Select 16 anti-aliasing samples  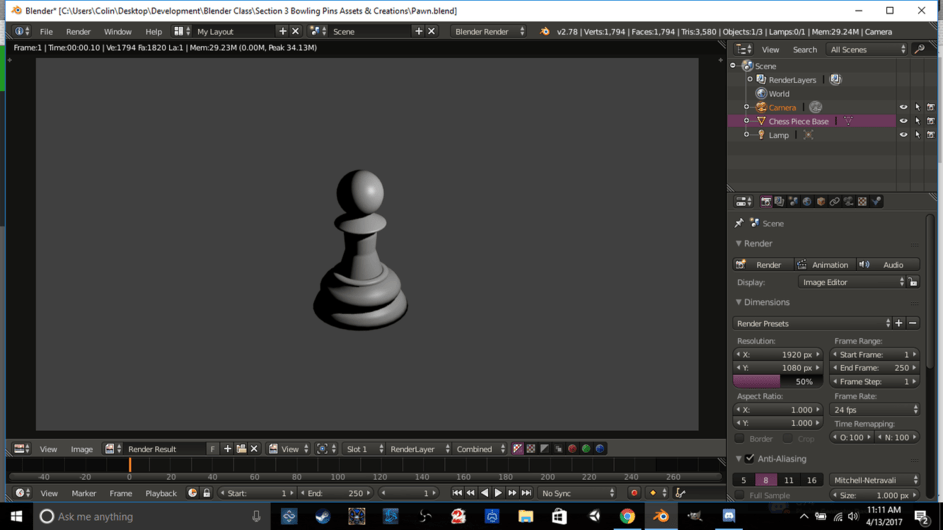coord(811,480)
